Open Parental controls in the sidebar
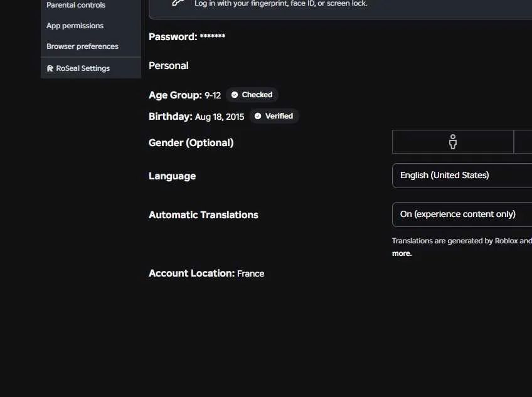Image resolution: width=532 pixels, height=397 pixels. [76, 5]
